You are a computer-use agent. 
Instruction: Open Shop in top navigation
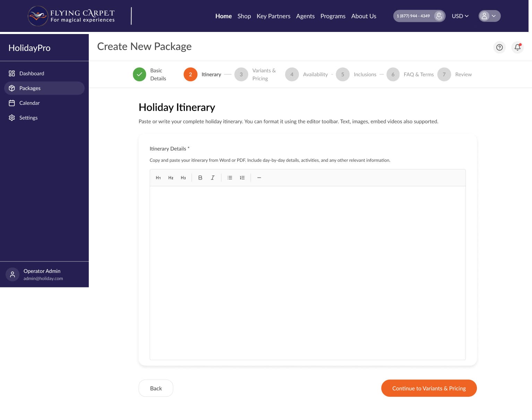(x=244, y=16)
